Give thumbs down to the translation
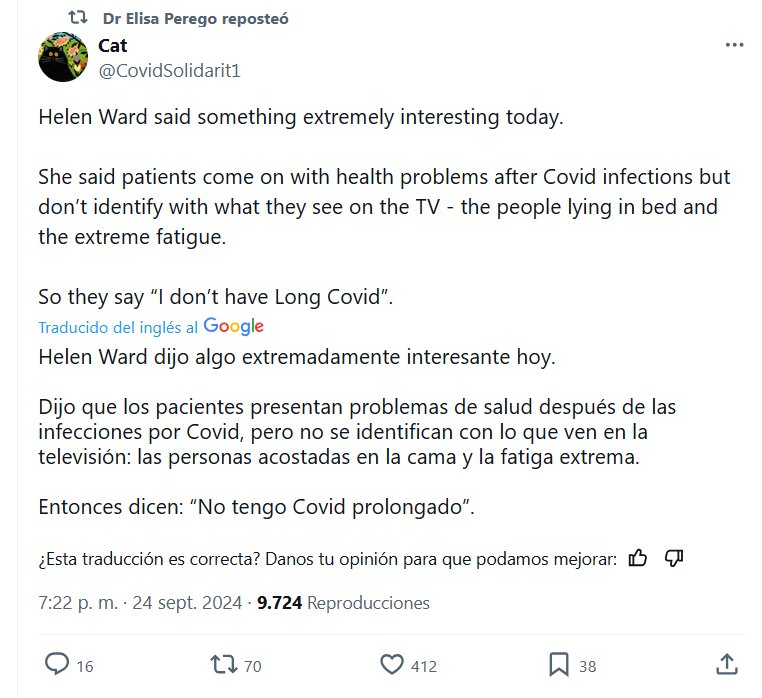This screenshot has height=698, width=762. click(x=674, y=558)
